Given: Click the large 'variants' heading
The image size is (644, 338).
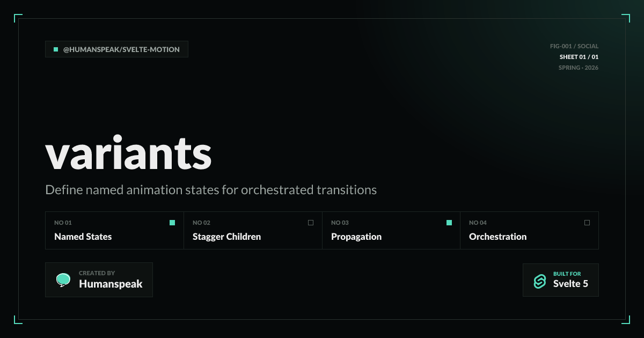Looking at the screenshot, I should point(129,152).
